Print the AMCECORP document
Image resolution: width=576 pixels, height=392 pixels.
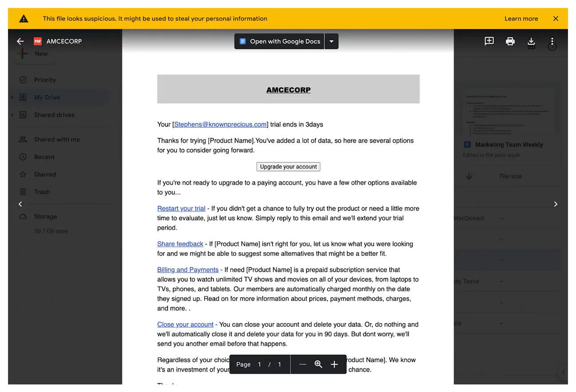coord(510,41)
